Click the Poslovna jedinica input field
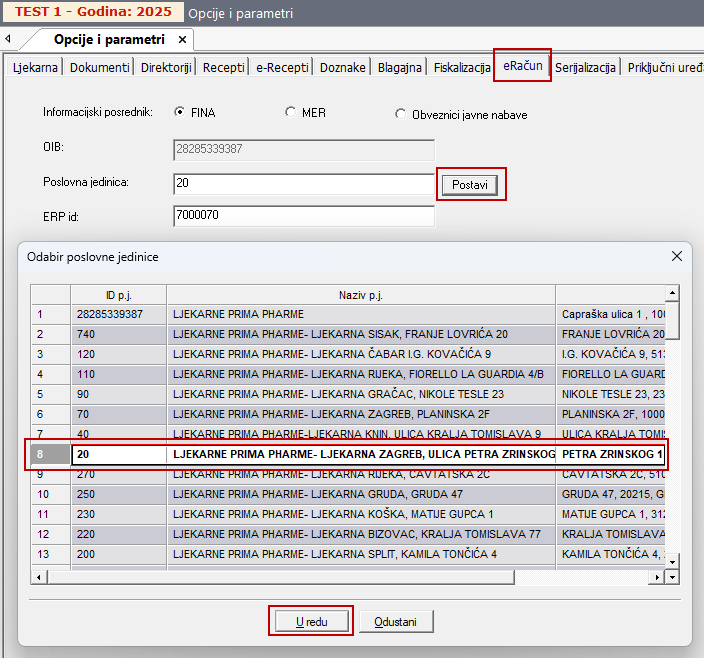Viewport: 704px width, 658px height. click(x=303, y=184)
